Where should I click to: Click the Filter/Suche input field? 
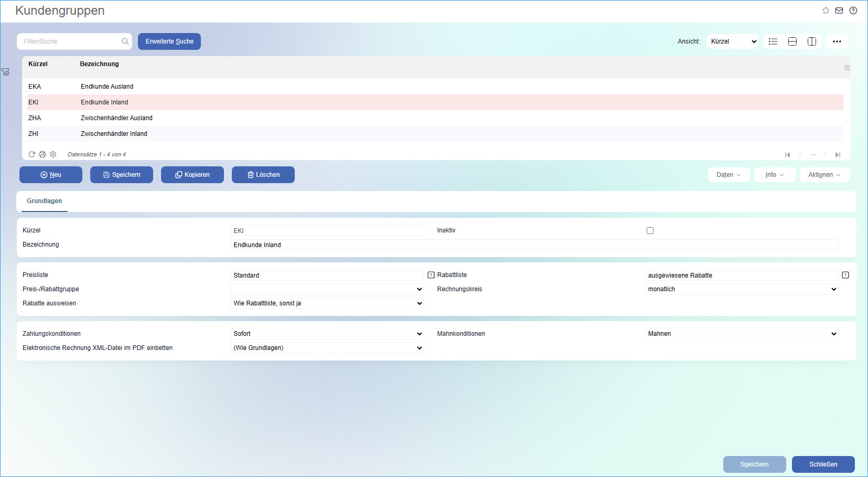(x=71, y=41)
